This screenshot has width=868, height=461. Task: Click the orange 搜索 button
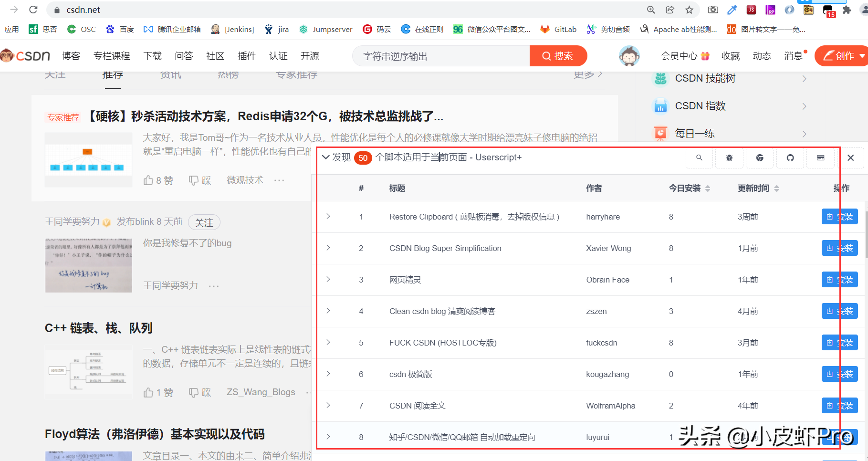click(x=558, y=56)
